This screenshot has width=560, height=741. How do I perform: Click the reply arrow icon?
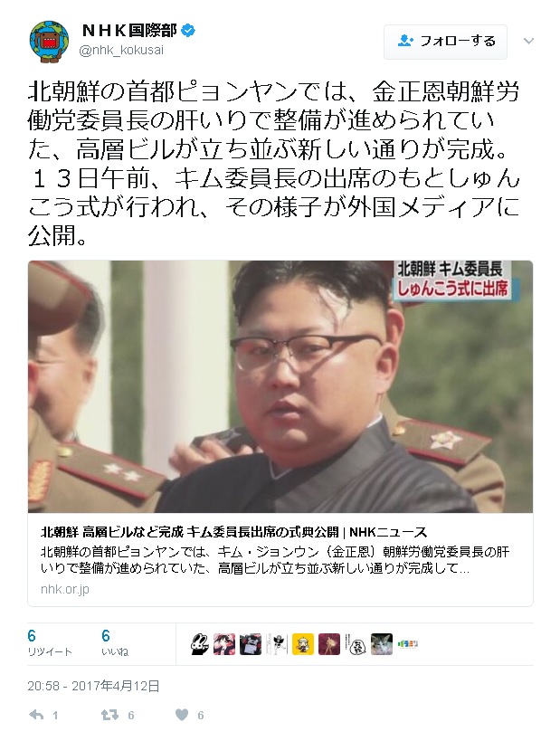pos(36,715)
